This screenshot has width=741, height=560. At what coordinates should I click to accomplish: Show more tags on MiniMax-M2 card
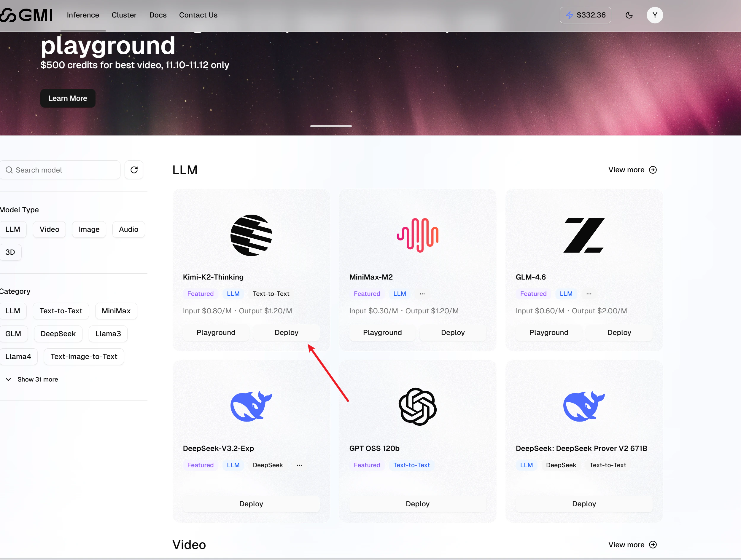coord(422,294)
